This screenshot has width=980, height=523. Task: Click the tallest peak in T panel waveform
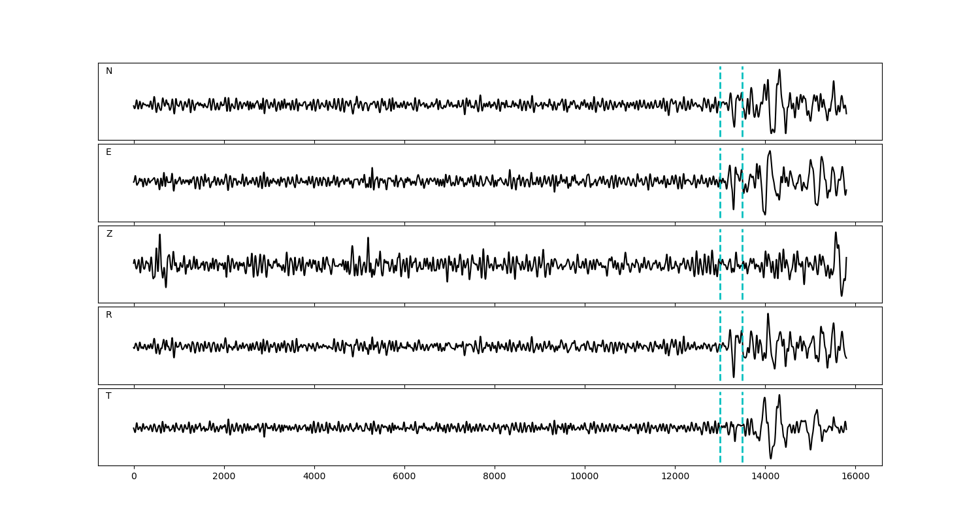click(x=779, y=396)
